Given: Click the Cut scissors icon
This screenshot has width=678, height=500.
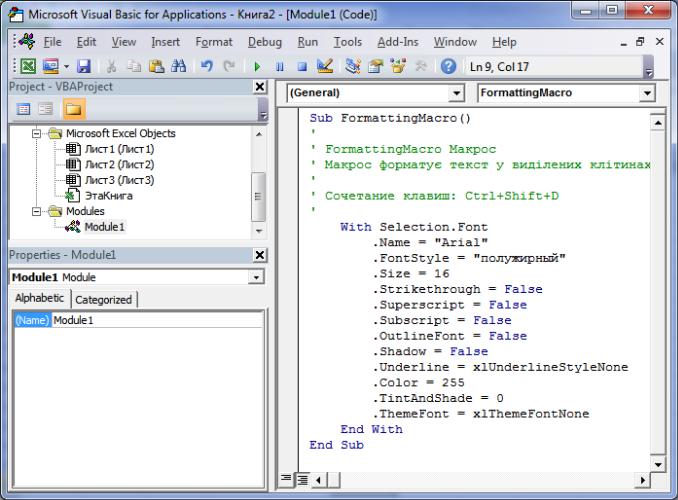Looking at the screenshot, I should 111,66.
